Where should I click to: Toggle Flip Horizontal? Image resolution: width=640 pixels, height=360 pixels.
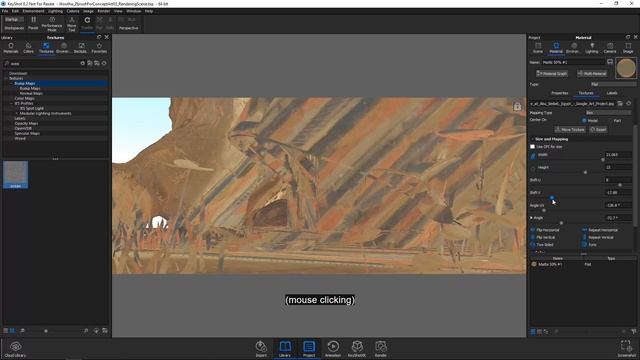[533, 230]
